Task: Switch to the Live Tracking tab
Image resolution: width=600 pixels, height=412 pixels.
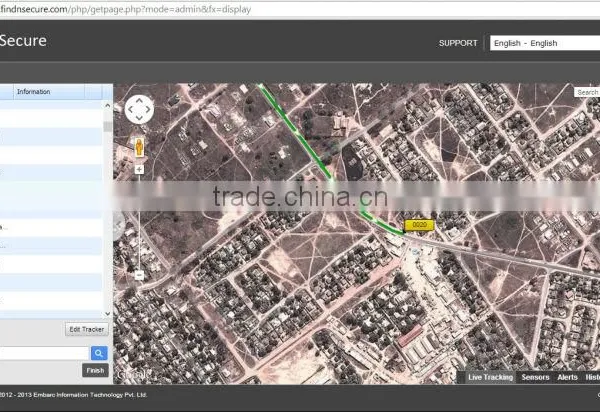Action: (490, 377)
